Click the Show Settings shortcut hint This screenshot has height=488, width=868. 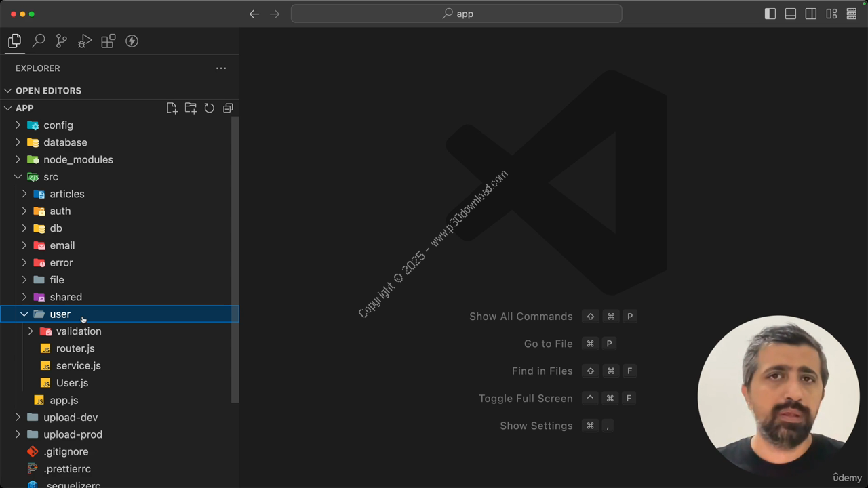[557, 426]
